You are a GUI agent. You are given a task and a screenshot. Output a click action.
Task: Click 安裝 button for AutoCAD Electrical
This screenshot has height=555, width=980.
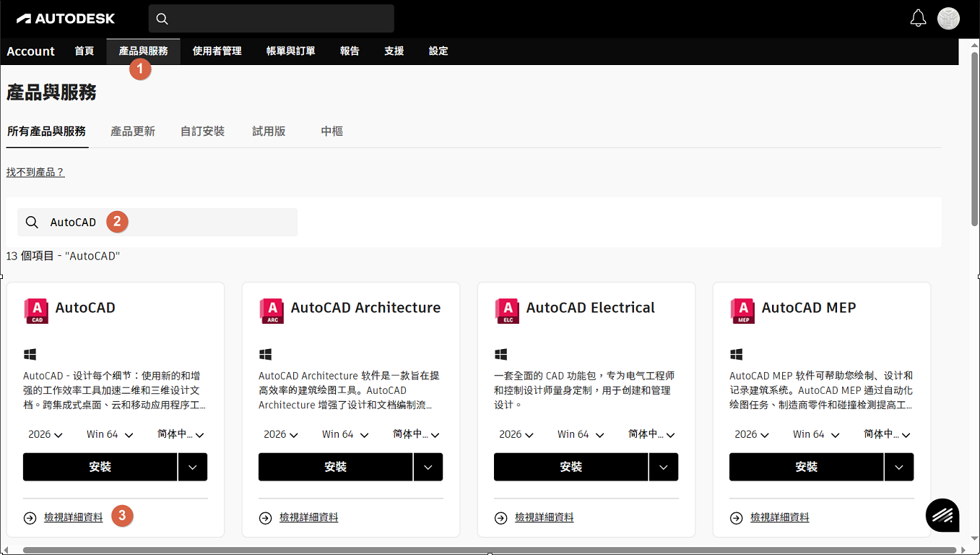coord(571,467)
